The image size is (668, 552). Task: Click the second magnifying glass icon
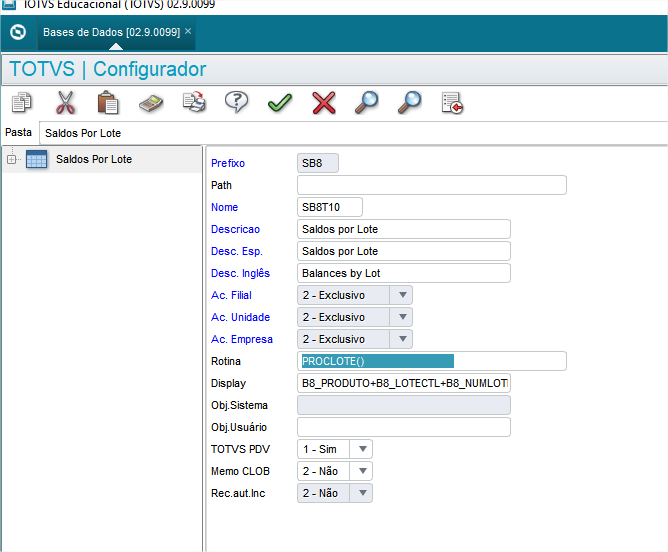coord(409,103)
